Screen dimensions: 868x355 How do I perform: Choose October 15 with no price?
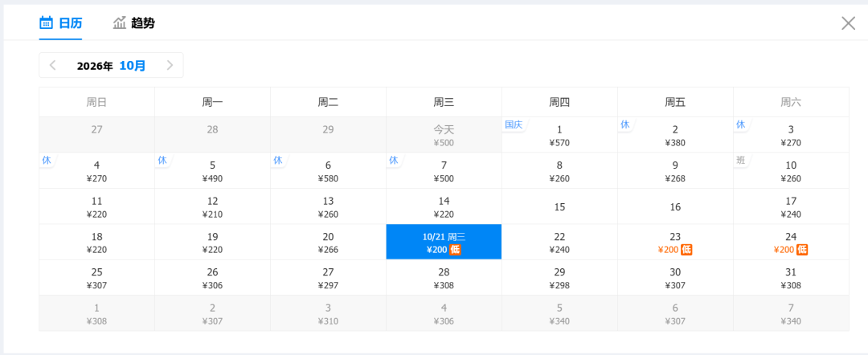tap(559, 206)
